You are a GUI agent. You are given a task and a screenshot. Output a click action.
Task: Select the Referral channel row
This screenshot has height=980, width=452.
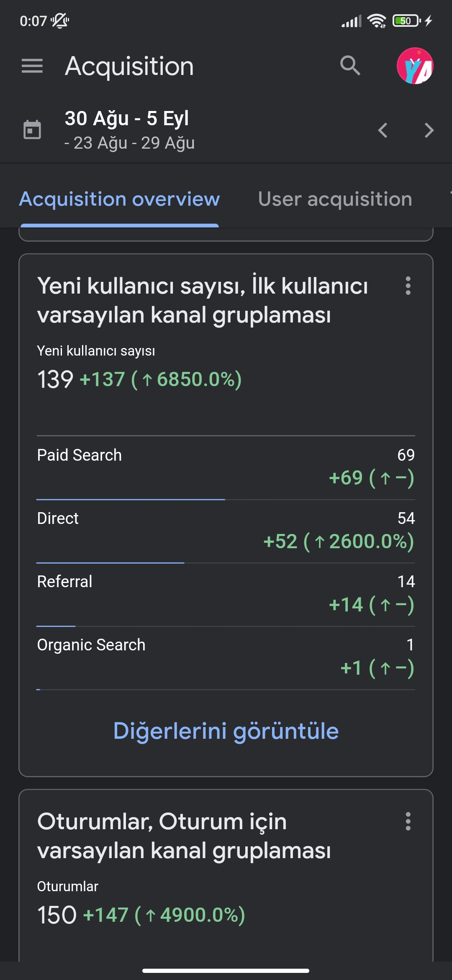point(226,594)
